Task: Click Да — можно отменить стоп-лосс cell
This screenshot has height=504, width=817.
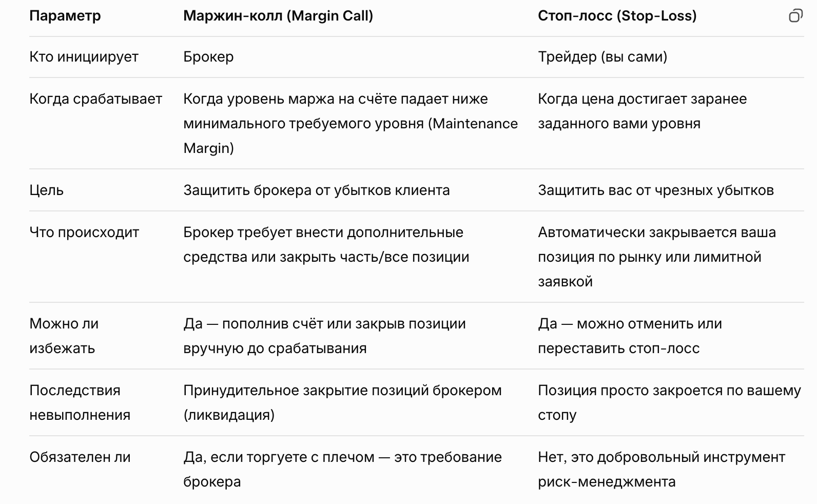Action: coord(629,336)
